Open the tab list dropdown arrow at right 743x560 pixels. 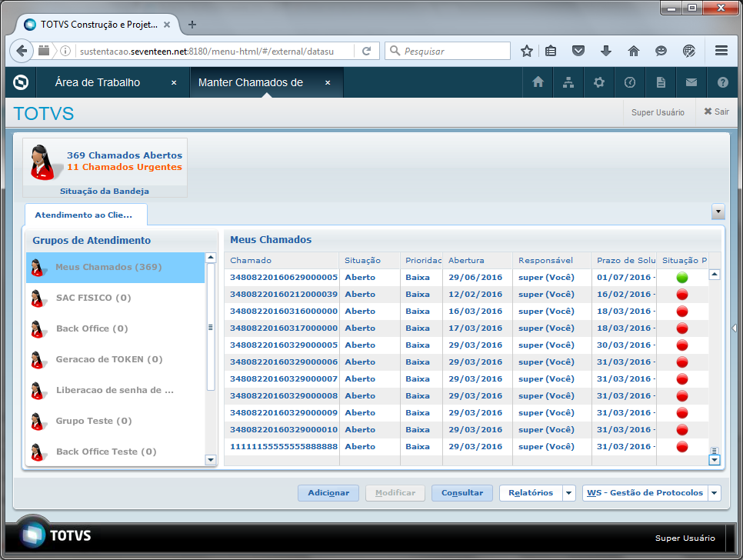(718, 212)
